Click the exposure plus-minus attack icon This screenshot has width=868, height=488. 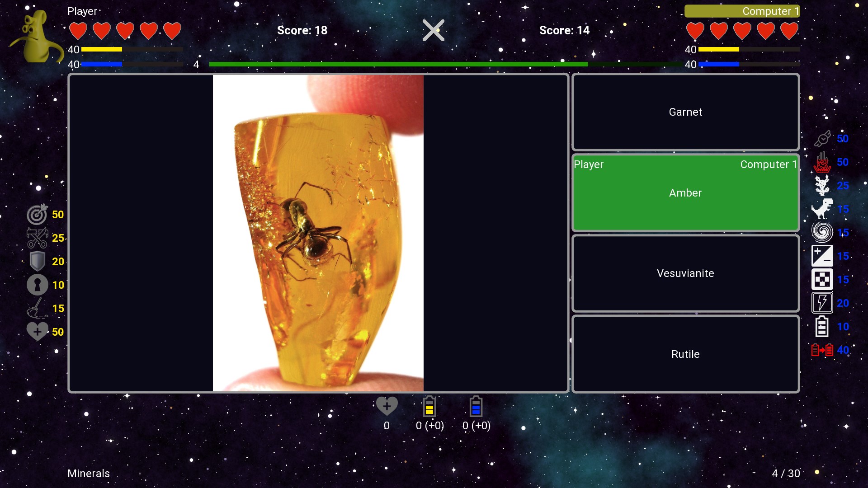822,256
